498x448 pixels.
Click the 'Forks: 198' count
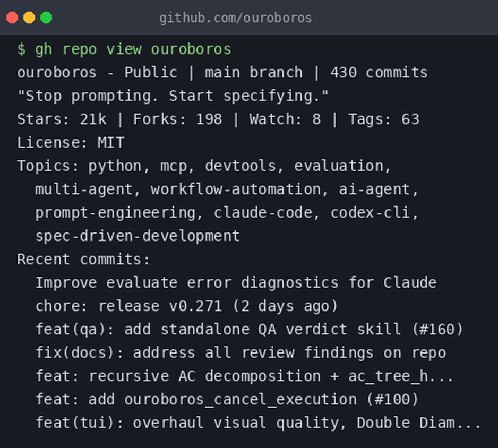pyautogui.click(x=177, y=119)
